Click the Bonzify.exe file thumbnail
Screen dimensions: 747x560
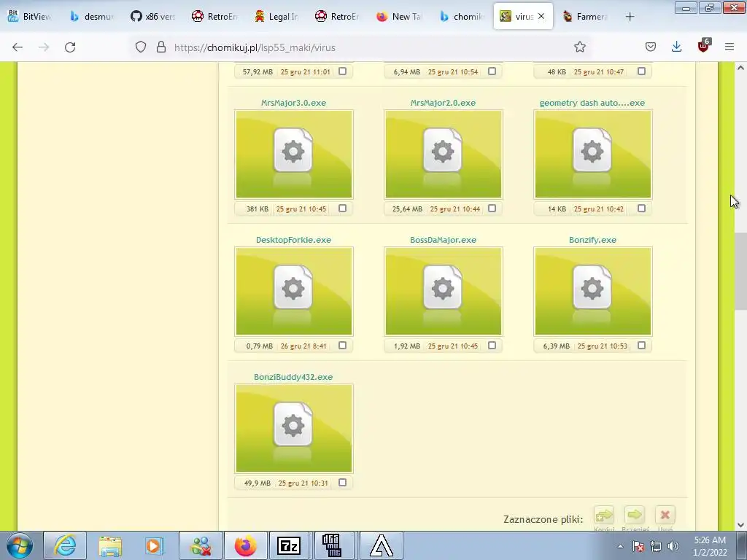click(592, 292)
